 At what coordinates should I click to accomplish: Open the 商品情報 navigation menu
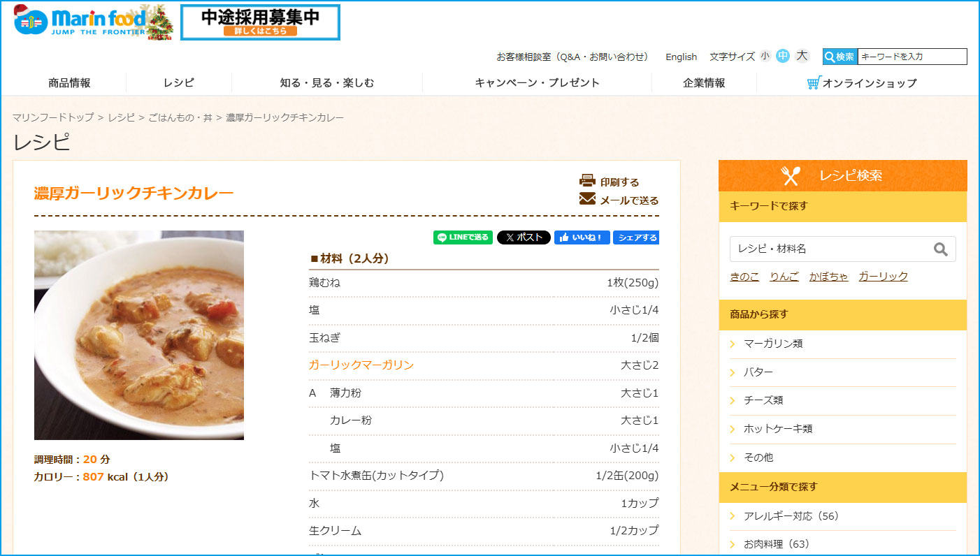click(x=69, y=83)
